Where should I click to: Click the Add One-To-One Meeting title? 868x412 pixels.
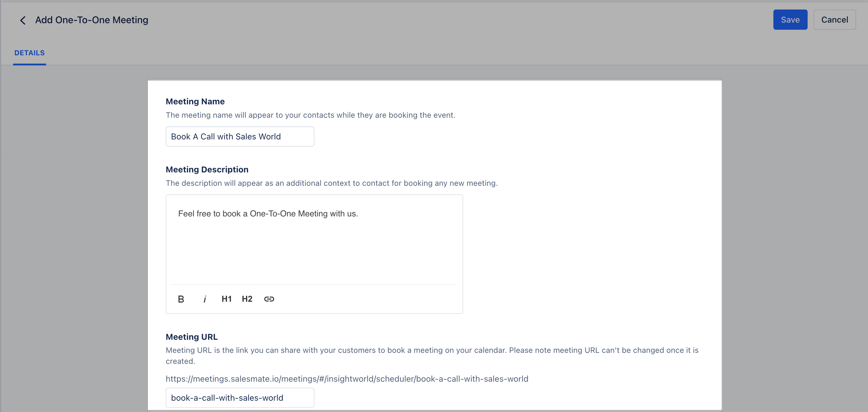(x=92, y=20)
